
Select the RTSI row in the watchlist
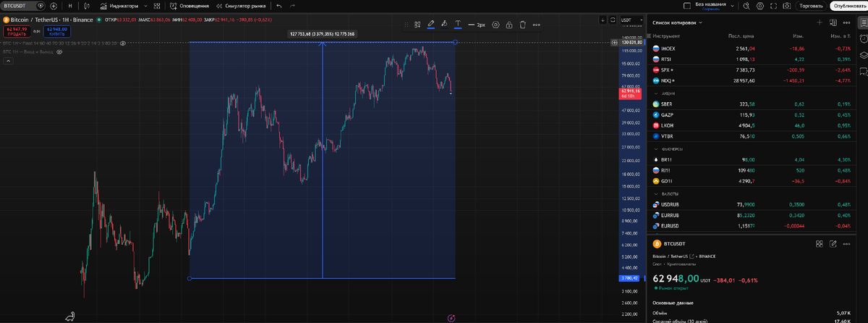click(752, 59)
